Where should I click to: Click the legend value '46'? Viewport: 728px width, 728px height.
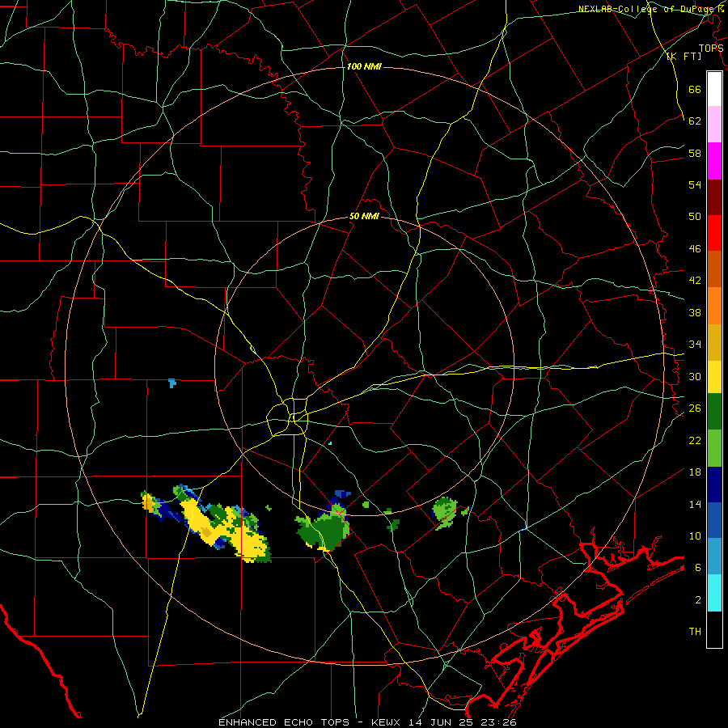tap(695, 249)
